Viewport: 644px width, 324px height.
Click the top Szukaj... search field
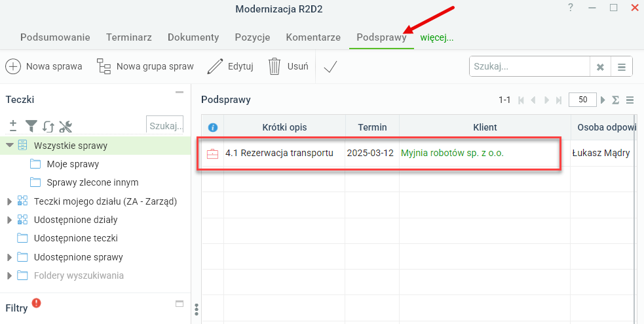pyautogui.click(x=529, y=67)
